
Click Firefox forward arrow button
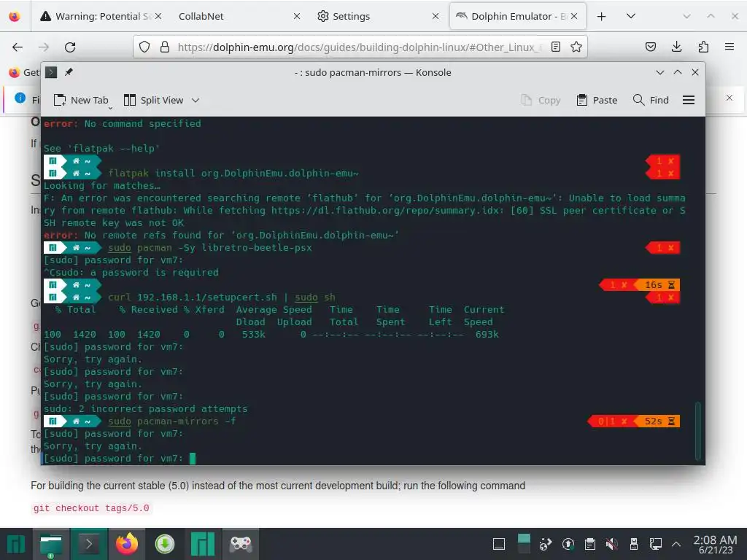pyautogui.click(x=44, y=47)
